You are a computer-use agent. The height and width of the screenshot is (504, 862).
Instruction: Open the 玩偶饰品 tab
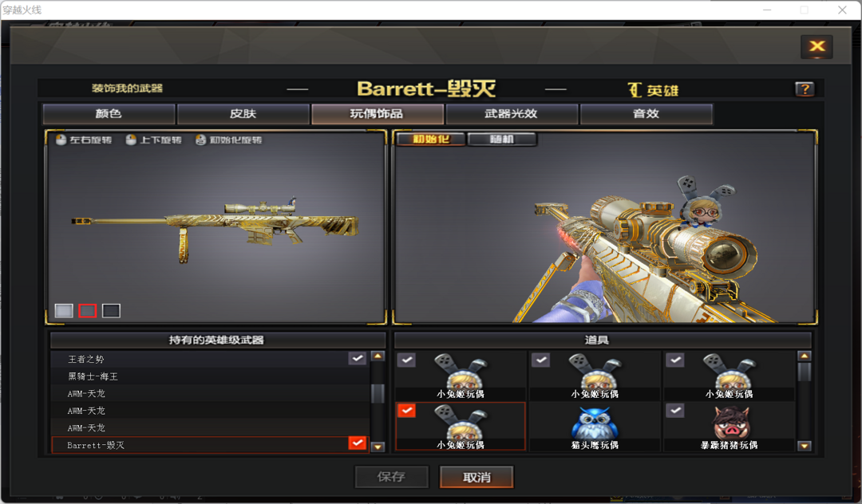(377, 114)
